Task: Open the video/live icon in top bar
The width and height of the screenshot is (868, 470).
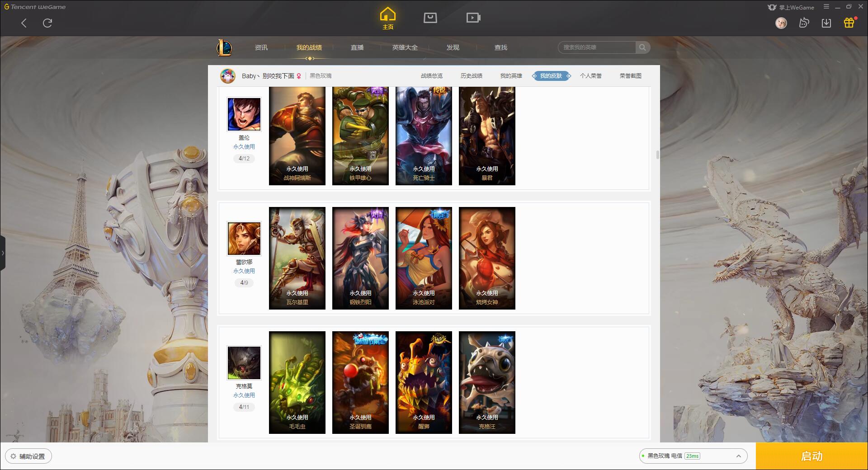Action: [x=473, y=18]
